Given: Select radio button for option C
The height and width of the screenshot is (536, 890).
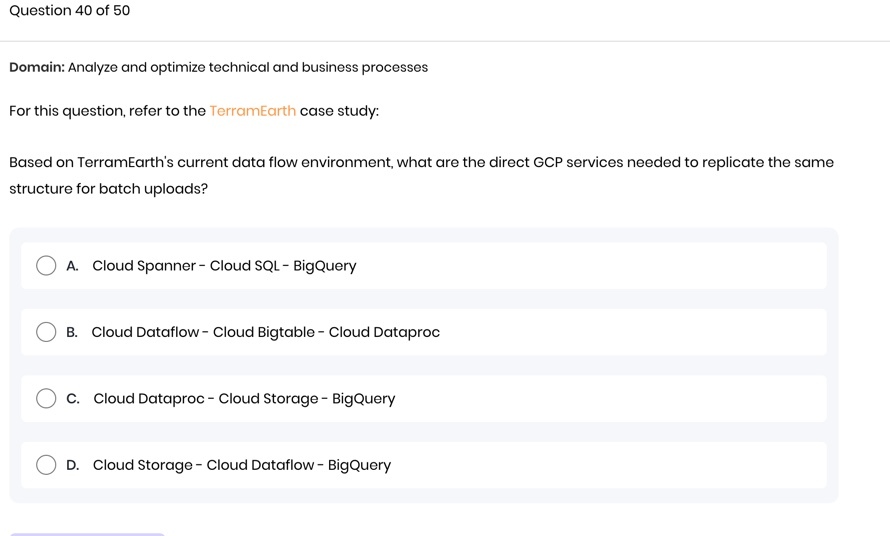Looking at the screenshot, I should (x=46, y=398).
